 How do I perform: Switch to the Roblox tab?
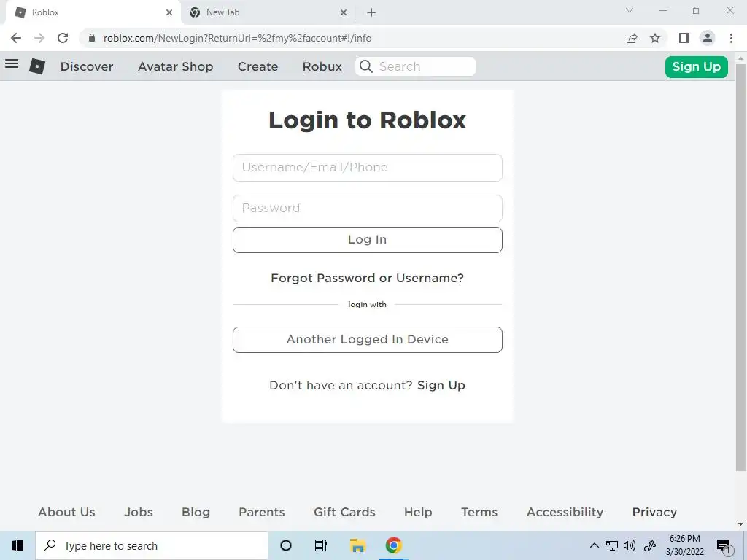pos(93,12)
